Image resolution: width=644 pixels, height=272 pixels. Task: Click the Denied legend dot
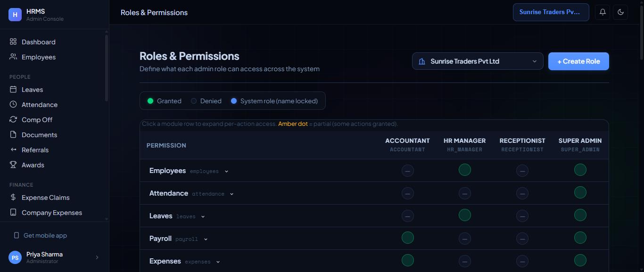pos(194,101)
